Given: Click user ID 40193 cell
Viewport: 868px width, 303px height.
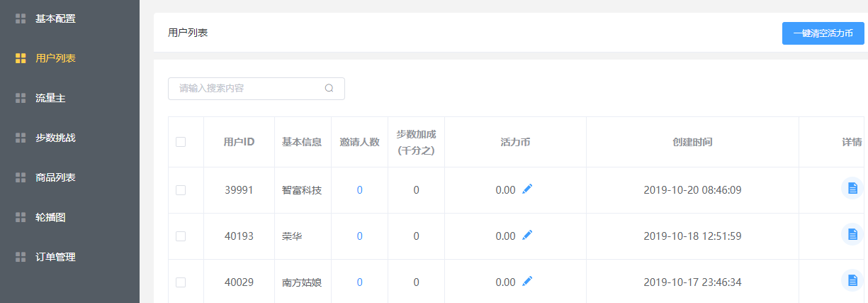Looking at the screenshot, I should 239,236.
